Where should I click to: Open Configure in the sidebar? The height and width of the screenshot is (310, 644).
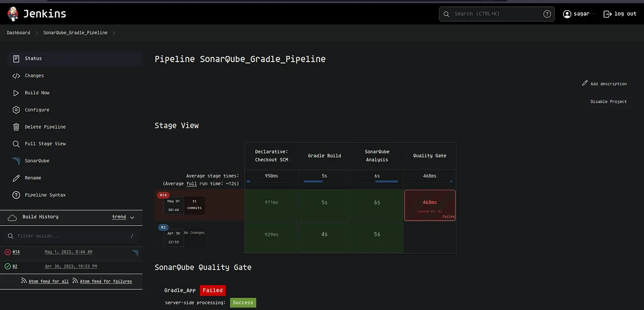pyautogui.click(x=75, y=109)
